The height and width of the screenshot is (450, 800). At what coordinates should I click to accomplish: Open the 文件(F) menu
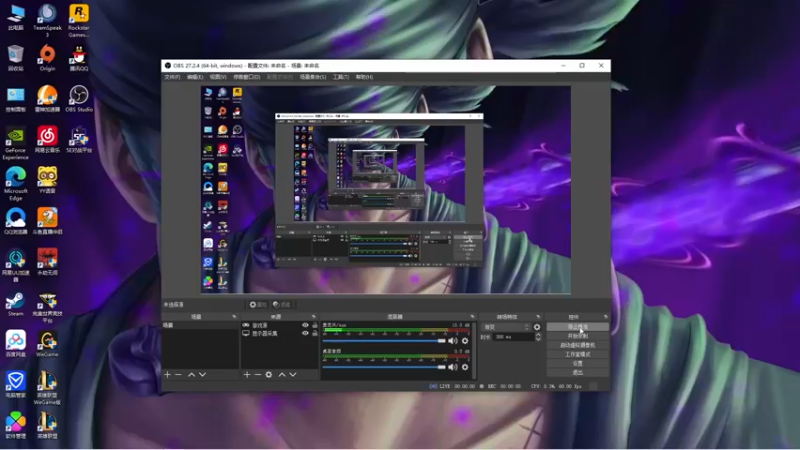point(172,77)
